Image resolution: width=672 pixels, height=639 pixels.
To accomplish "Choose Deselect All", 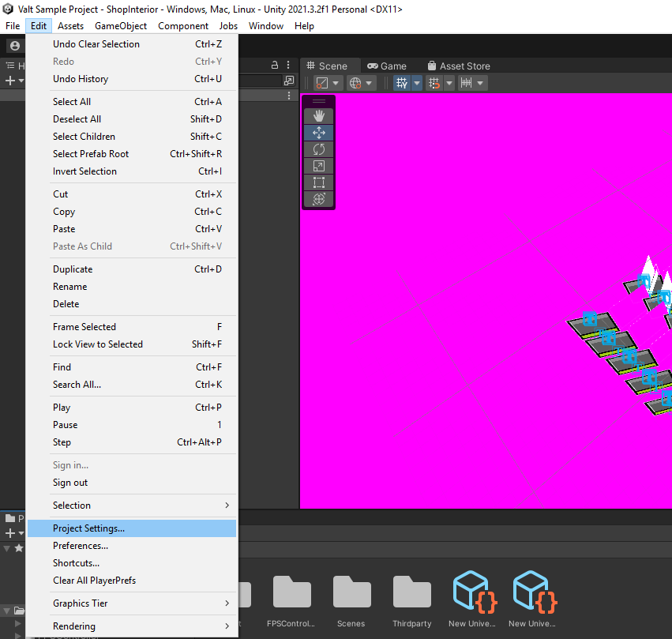I will click(x=132, y=119).
